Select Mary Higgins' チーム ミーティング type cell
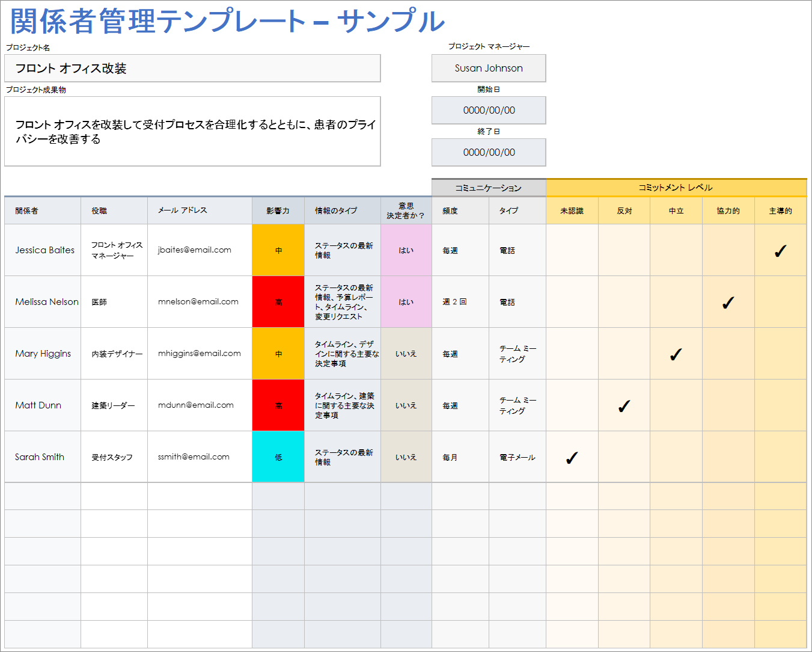This screenshot has width=812, height=652. coord(517,354)
